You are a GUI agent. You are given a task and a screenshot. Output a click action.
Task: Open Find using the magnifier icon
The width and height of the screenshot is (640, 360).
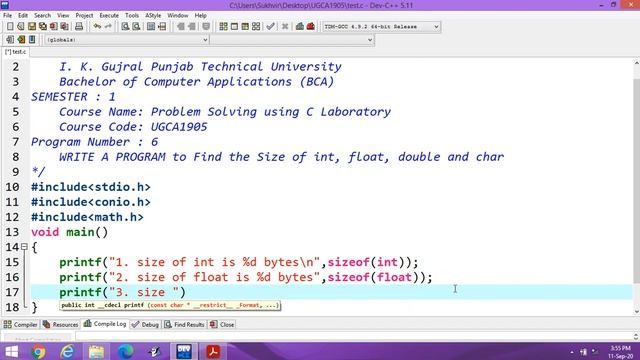125,27
